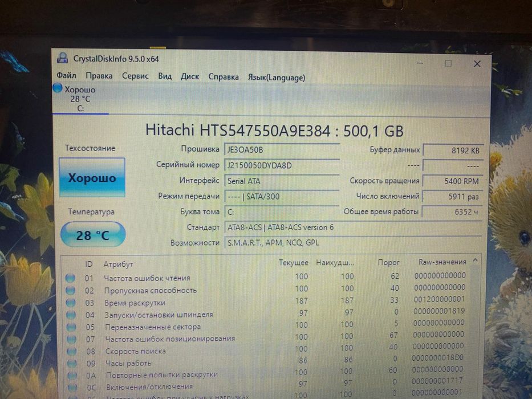The image size is (532, 399).
Task: Click the CrystalDiskInfo app icon in title bar
Action: click(x=62, y=58)
